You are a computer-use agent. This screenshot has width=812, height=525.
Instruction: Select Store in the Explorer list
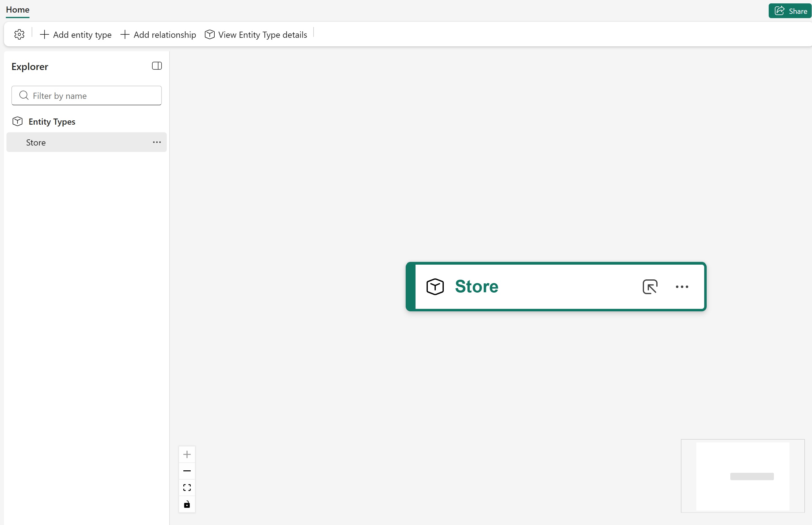coord(87,142)
